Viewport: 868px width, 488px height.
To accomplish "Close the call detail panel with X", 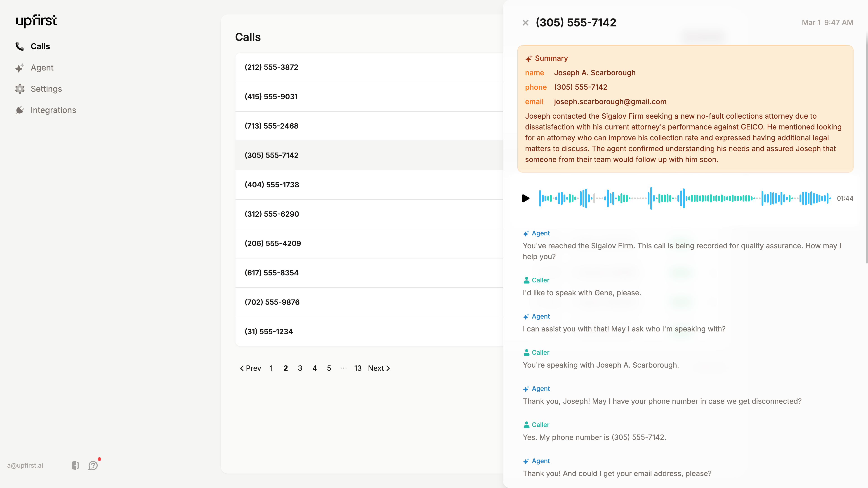I will pyautogui.click(x=525, y=23).
